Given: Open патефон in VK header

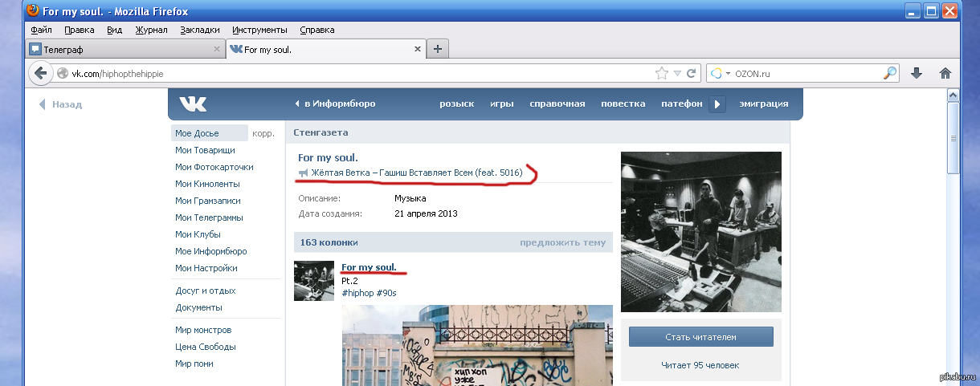Looking at the screenshot, I should 682,104.
